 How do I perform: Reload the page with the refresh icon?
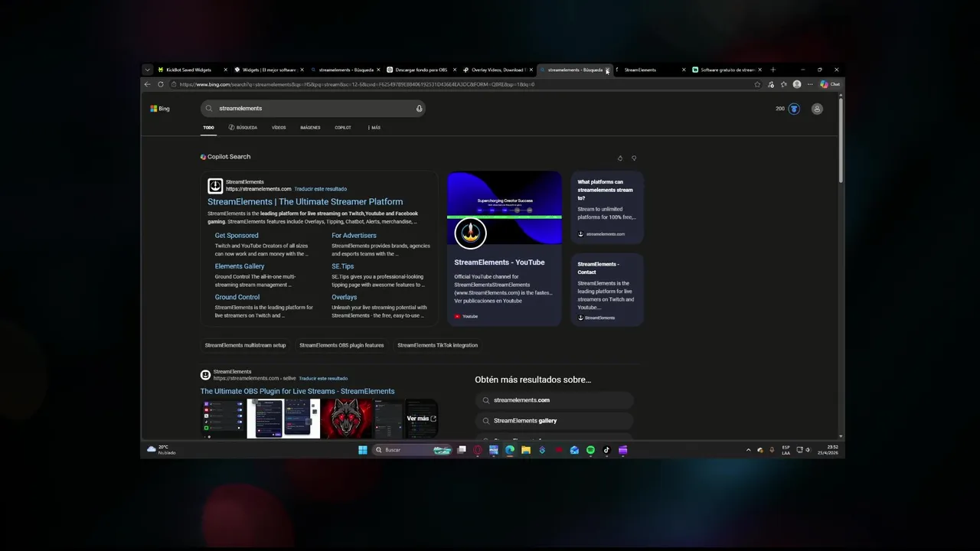pos(160,84)
